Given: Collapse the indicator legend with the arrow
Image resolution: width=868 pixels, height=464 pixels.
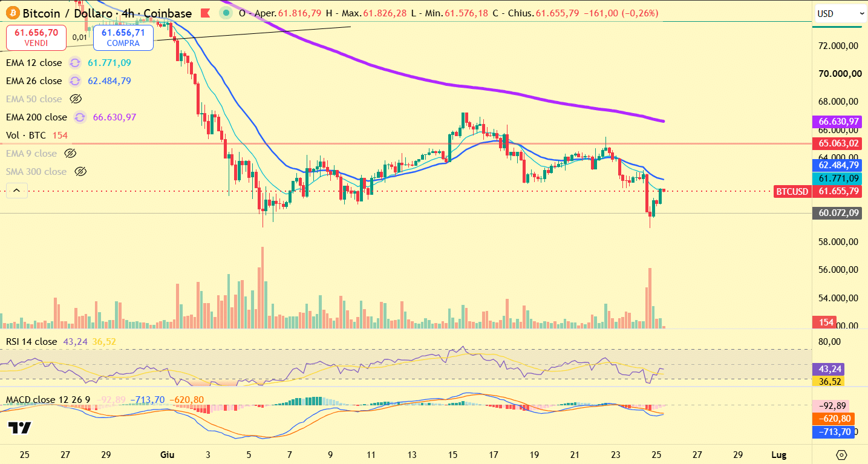Looking at the screenshot, I should tap(16, 191).
